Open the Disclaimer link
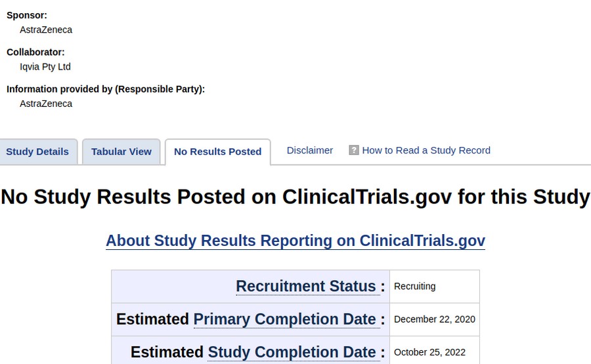Screen dimensions: 591x364 (x=310, y=150)
